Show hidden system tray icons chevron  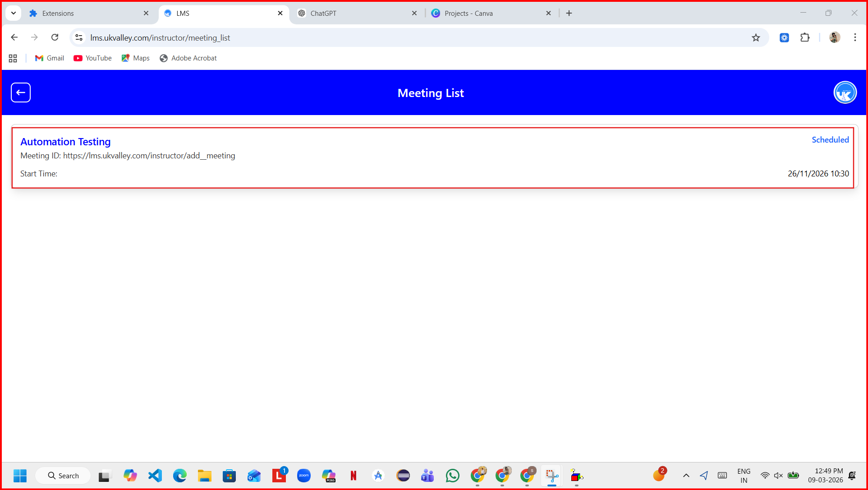(686, 476)
